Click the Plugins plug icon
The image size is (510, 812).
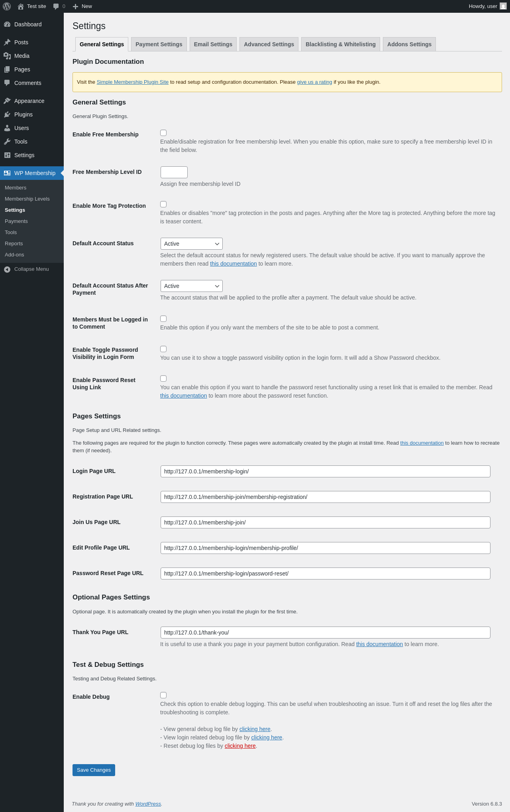coord(7,114)
